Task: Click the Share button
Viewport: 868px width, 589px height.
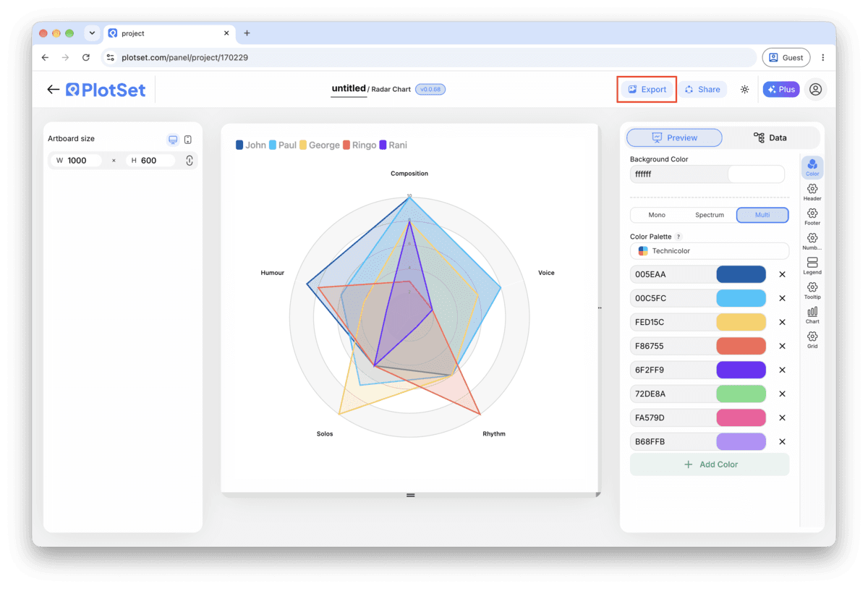Action: pyautogui.click(x=702, y=90)
